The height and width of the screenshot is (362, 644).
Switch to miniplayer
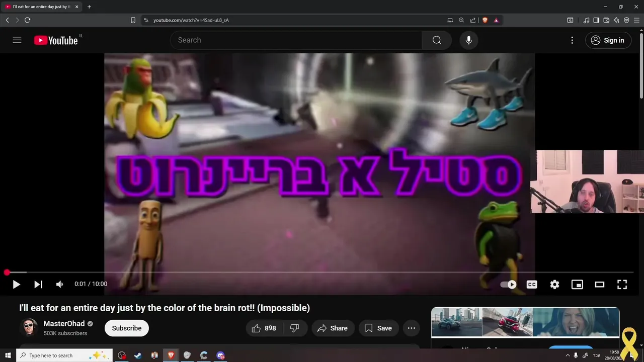(577, 284)
